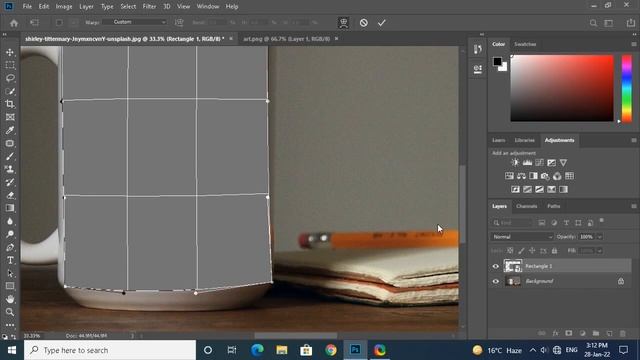Viewport: 640px width, 360px height.
Task: Add a Color Balance adjustment
Action: click(521, 176)
